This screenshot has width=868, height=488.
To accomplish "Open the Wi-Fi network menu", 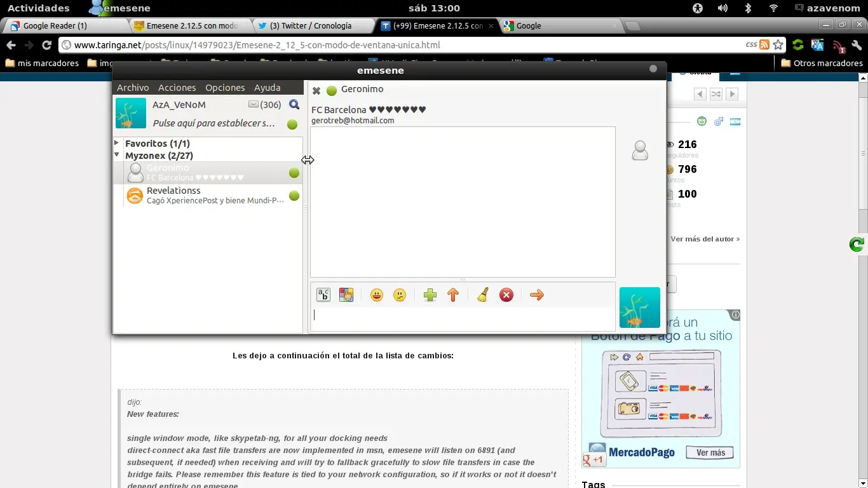I will tap(773, 8).
